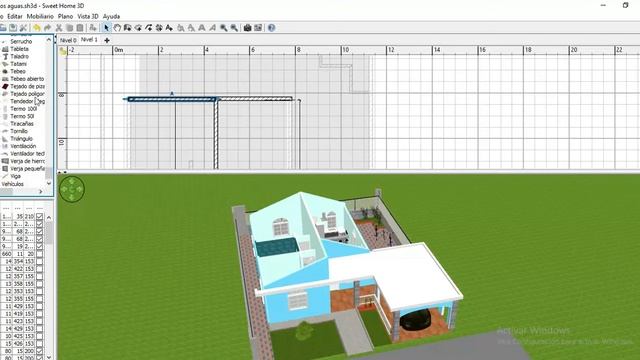Select Triángulo in the furniture catalog
The height and width of the screenshot is (360, 640).
click(x=21, y=139)
